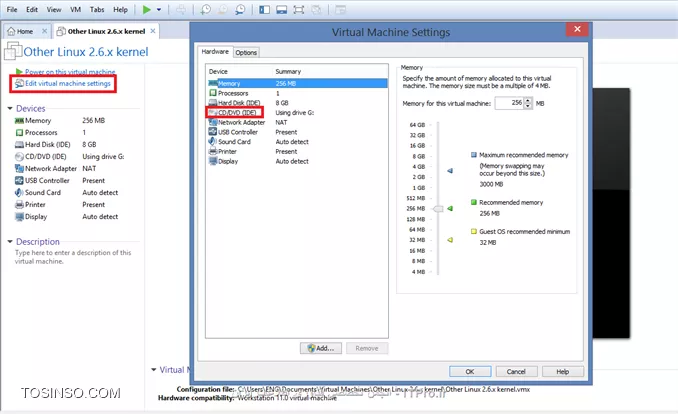Click Display monitor icon in main Devices panel
Image resolution: width=678 pixels, height=414 pixels.
pos(19,217)
